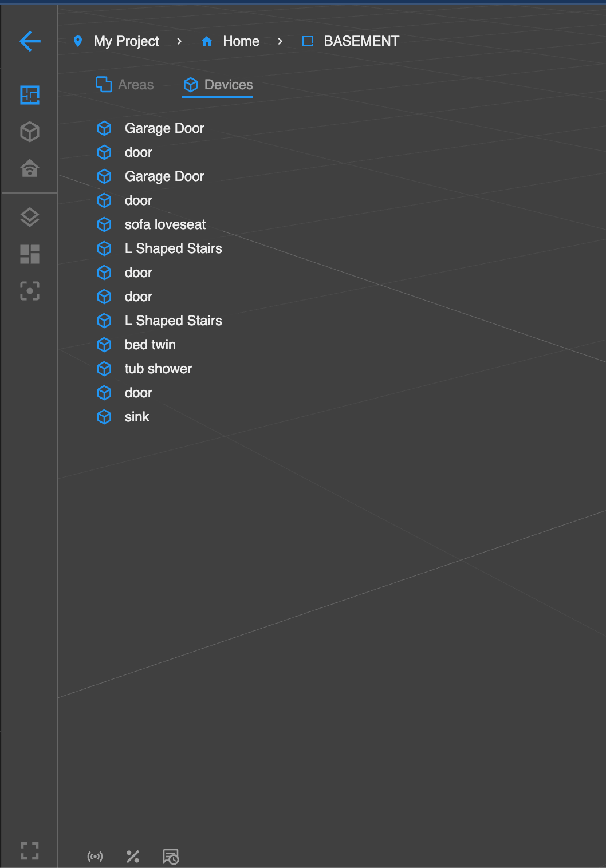Click the percent icon in bottom bar
Viewport: 606px width, 868px height.
point(133,857)
